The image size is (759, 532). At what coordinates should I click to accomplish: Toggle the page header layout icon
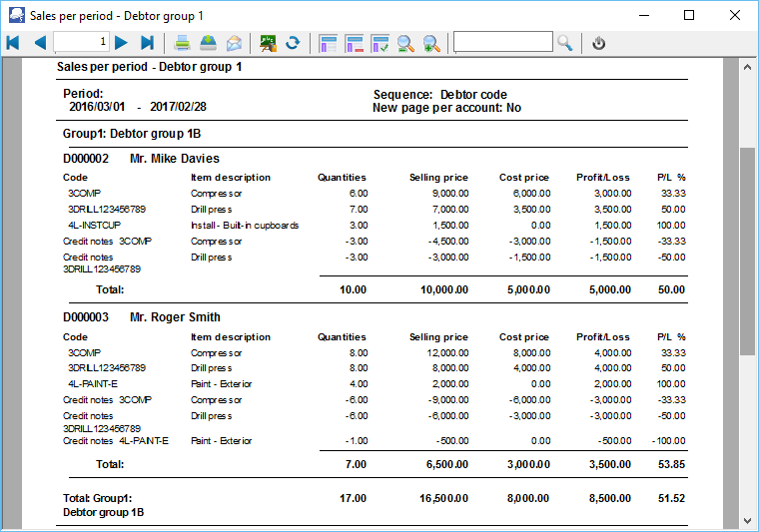pos(328,43)
